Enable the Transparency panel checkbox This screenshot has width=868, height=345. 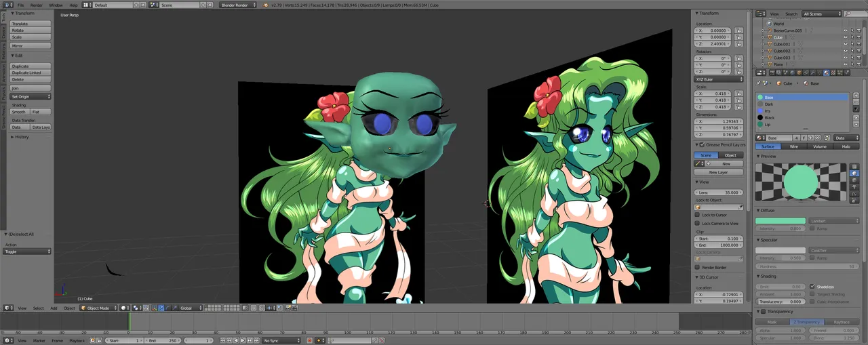[763, 311]
